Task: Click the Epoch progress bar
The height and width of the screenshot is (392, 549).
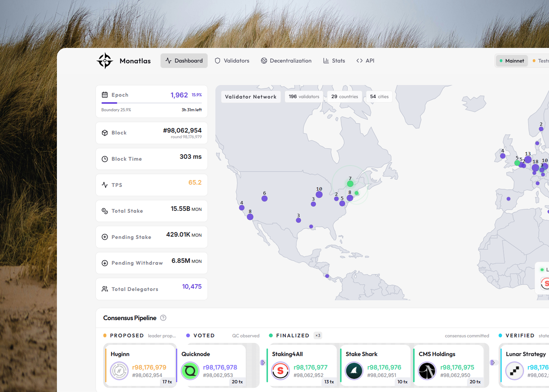Action: pyautogui.click(x=151, y=103)
